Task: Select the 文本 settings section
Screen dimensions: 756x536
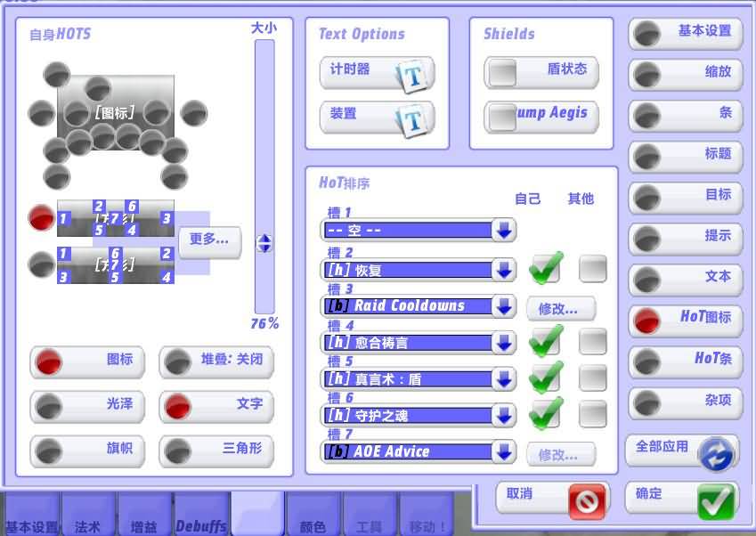Action: (686, 280)
